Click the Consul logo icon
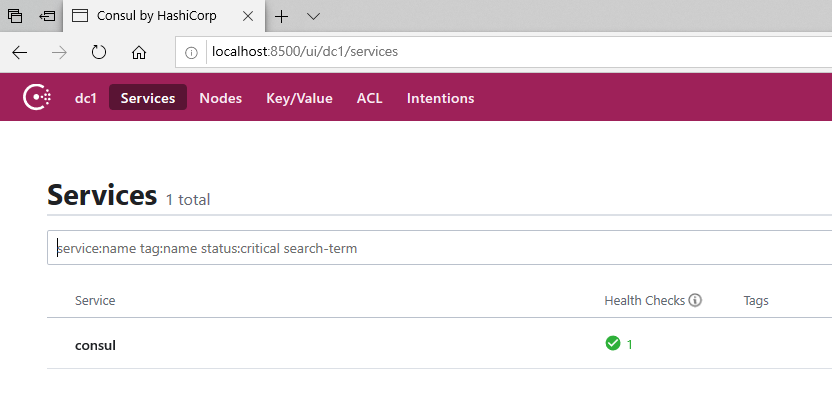Viewport: 832px width, 403px height. click(x=37, y=97)
